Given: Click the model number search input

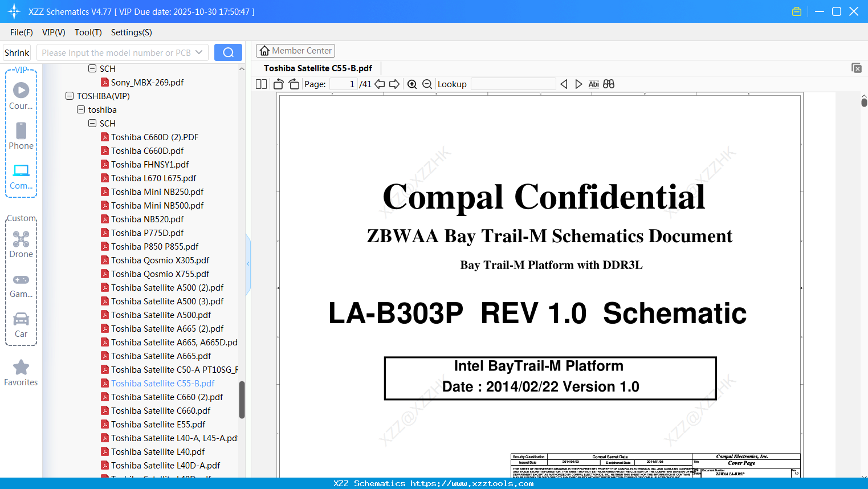Looking at the screenshot, I should tap(116, 52).
